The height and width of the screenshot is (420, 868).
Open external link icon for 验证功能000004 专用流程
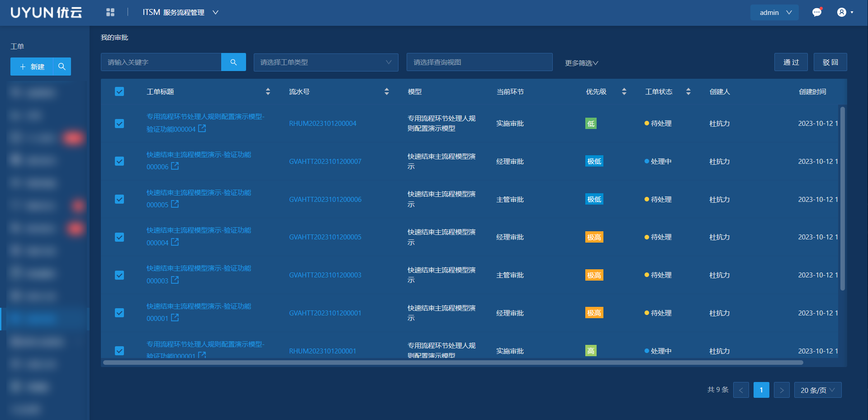[202, 129]
